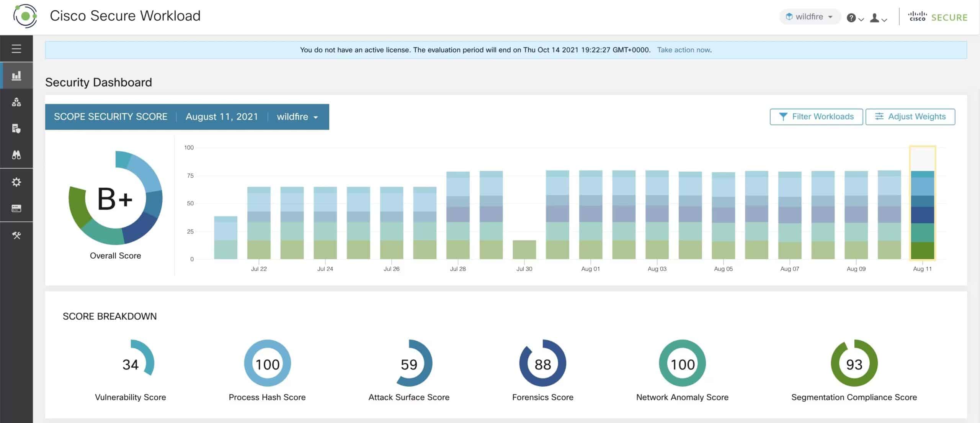
Task: Expand the wildfire scope selector in header
Action: (809, 16)
